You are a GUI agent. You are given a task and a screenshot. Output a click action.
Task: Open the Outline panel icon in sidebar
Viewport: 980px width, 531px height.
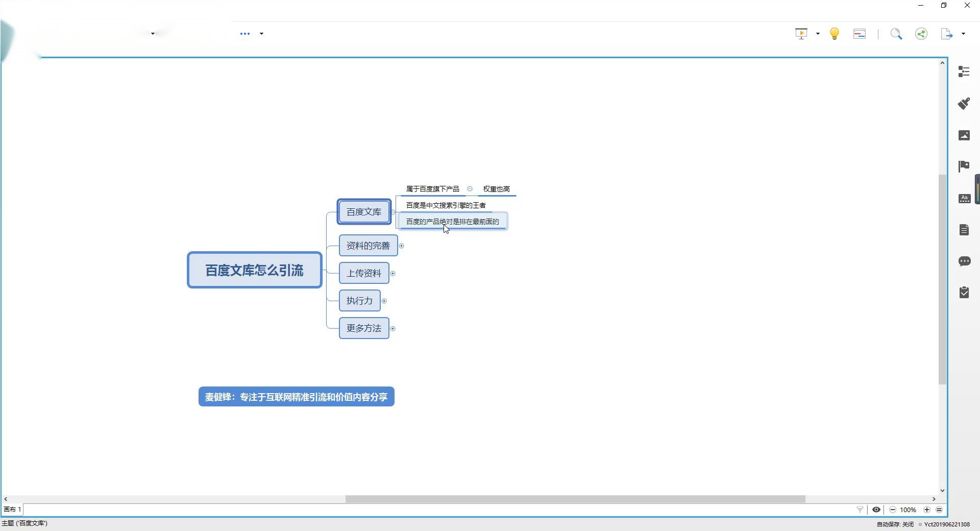[964, 71]
